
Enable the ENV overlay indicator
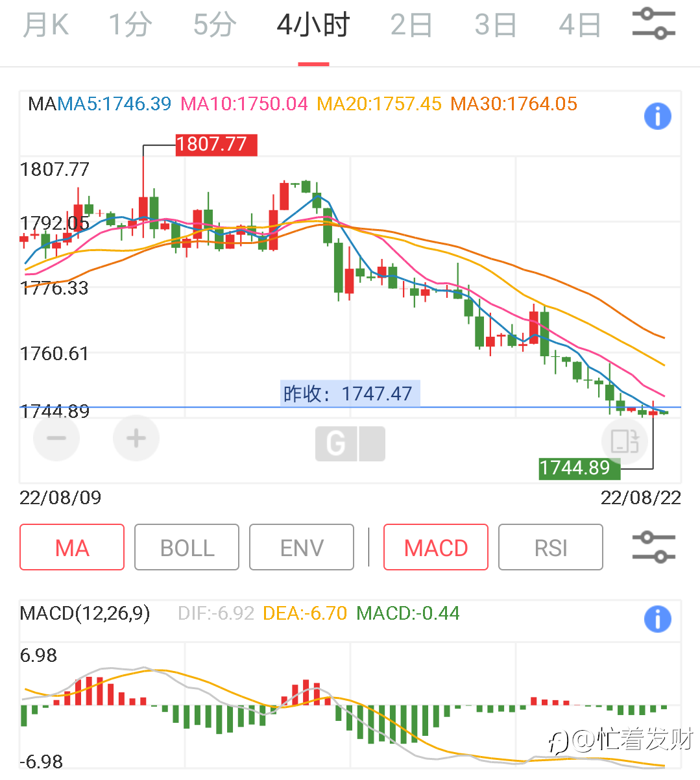302,547
